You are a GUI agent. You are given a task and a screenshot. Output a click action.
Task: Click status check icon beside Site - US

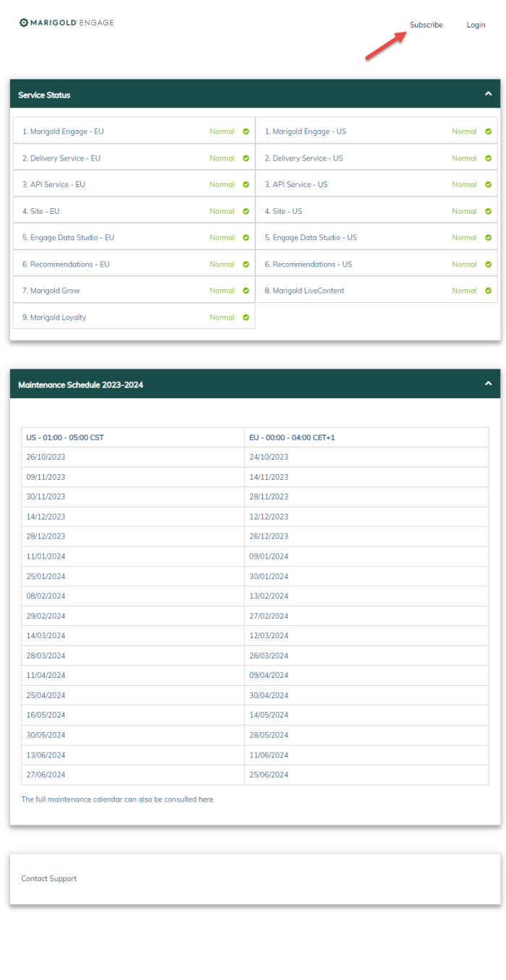pos(488,211)
